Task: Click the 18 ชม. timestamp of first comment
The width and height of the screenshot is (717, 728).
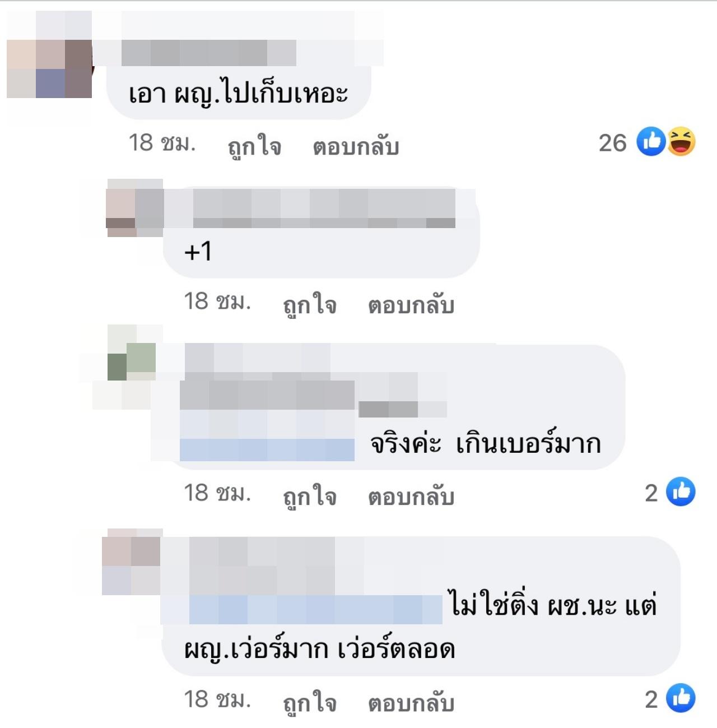Action: [162, 143]
